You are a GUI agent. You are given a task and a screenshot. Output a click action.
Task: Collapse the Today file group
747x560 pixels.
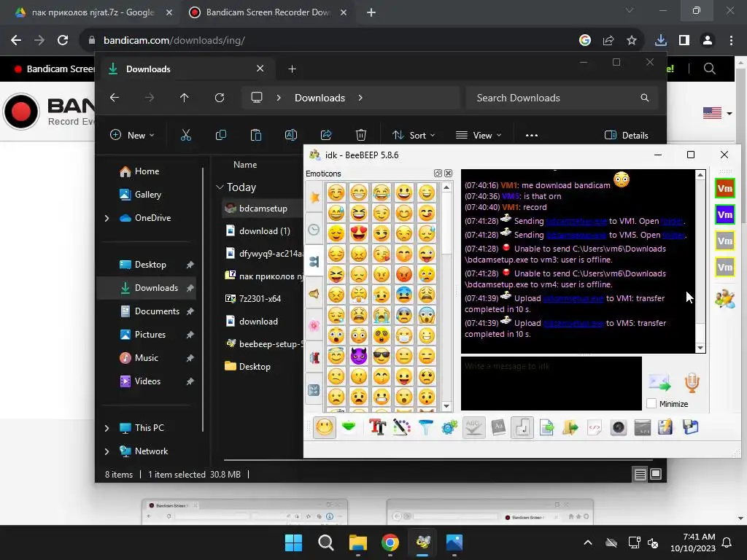tap(220, 187)
